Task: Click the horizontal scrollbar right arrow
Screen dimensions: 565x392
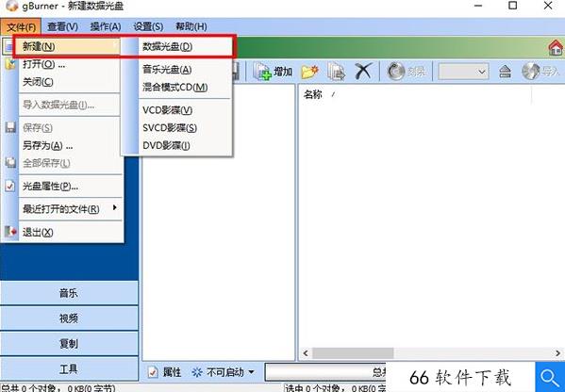Action: coord(557,352)
